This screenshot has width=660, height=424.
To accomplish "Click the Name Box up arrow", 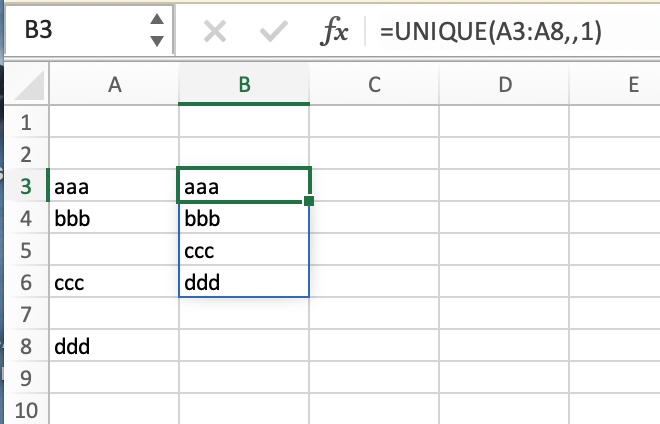I will point(157,19).
